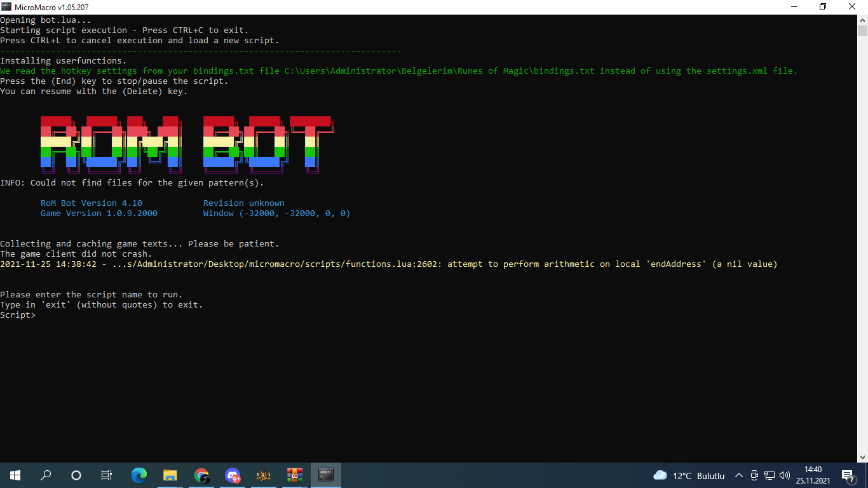This screenshot has width=868, height=488.
Task: Click the MicroMacro icon in the title bar
Action: 7,7
